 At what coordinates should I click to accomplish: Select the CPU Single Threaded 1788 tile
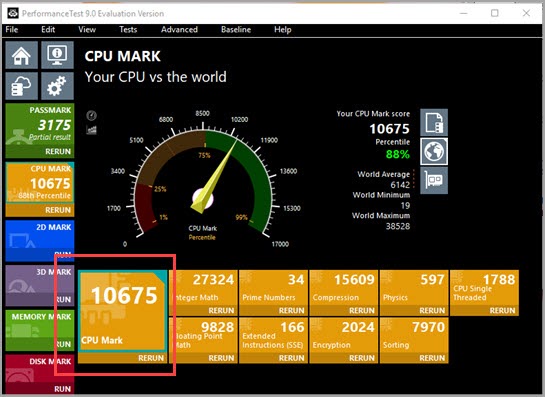(485, 288)
